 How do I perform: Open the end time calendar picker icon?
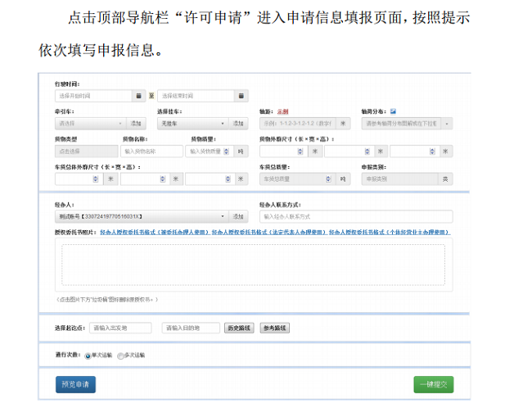tap(241, 96)
